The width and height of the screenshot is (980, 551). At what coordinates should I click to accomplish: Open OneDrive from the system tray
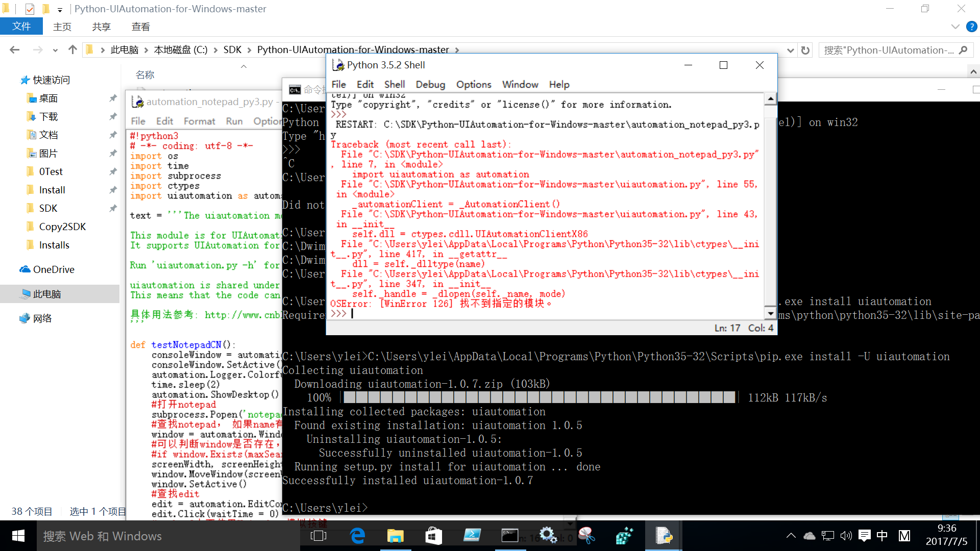[x=810, y=536]
